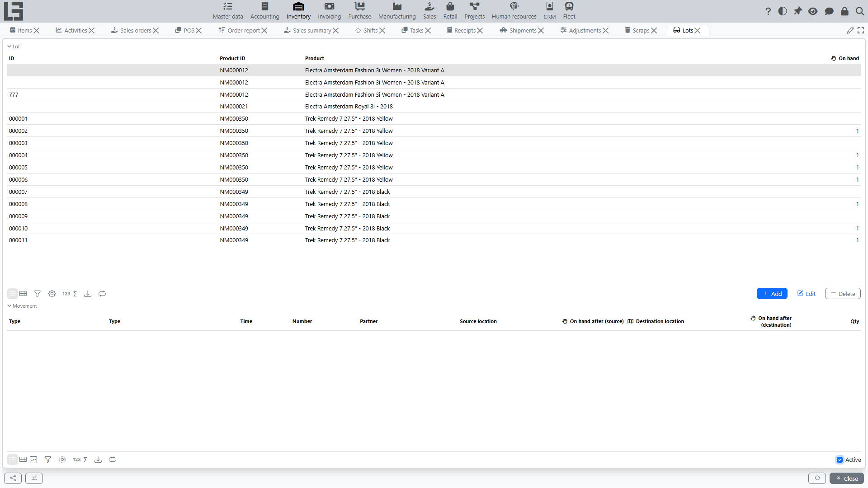Switch Movement panel to card view
This screenshot has height=488, width=868.
click(x=33, y=460)
